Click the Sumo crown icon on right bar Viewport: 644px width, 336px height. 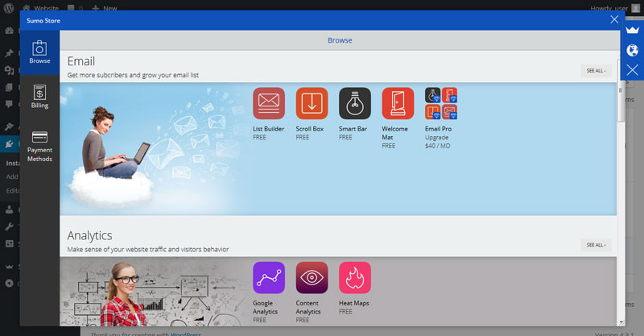coord(633,30)
